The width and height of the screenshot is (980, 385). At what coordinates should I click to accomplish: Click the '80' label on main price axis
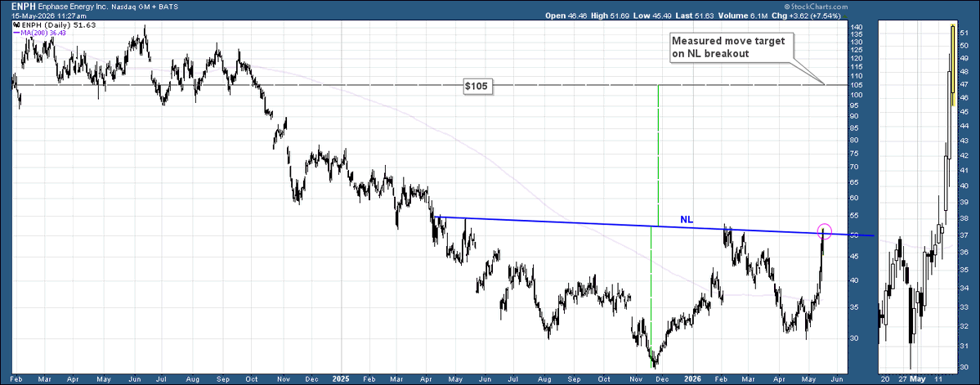pyautogui.click(x=853, y=140)
